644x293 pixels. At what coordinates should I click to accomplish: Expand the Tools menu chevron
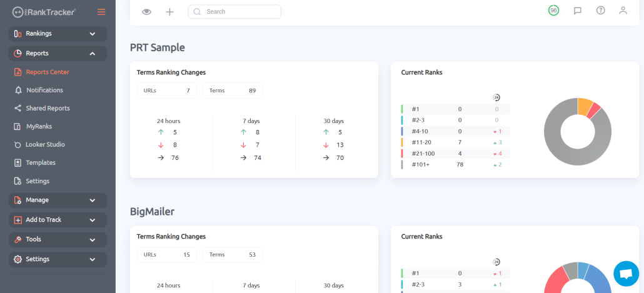pos(93,240)
